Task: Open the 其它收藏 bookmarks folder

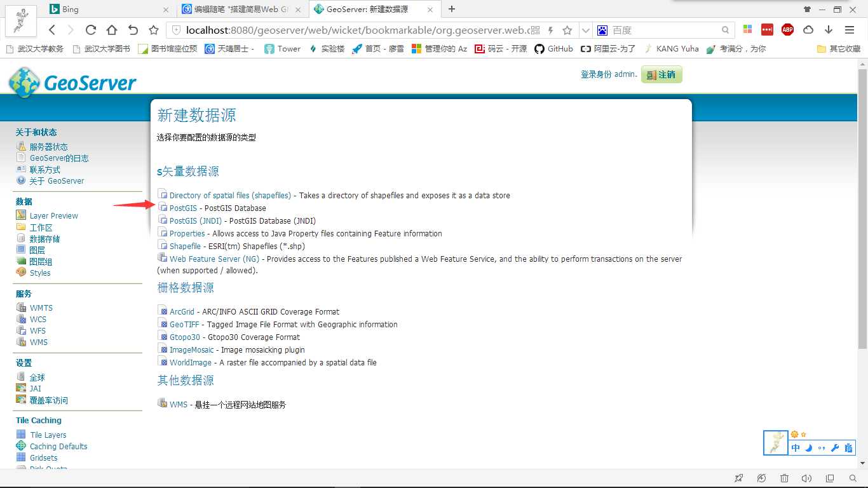Action: tap(838, 49)
